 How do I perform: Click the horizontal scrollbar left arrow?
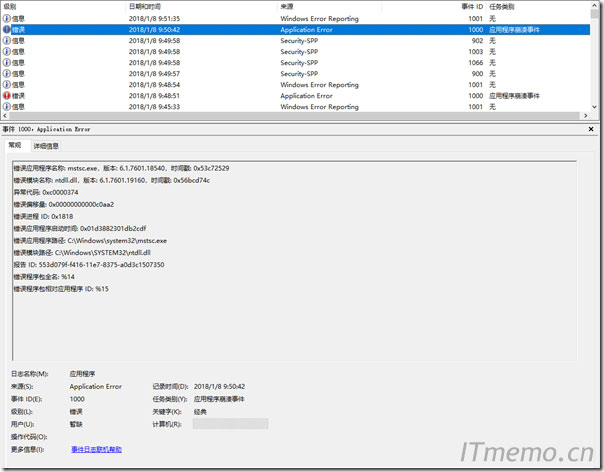(x=5, y=116)
